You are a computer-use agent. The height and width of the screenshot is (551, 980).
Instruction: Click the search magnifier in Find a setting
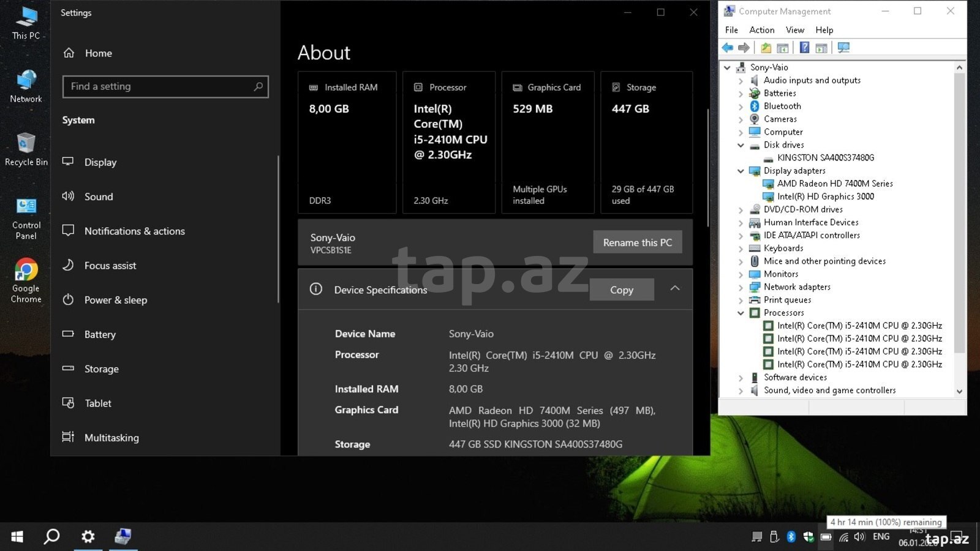[258, 86]
